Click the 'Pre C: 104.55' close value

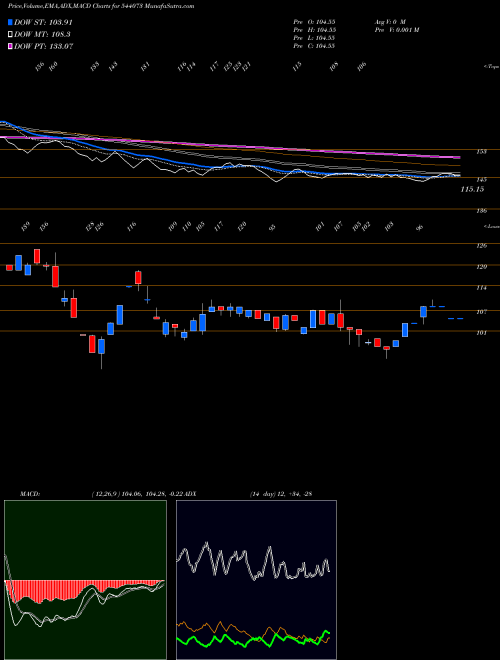click(x=314, y=46)
